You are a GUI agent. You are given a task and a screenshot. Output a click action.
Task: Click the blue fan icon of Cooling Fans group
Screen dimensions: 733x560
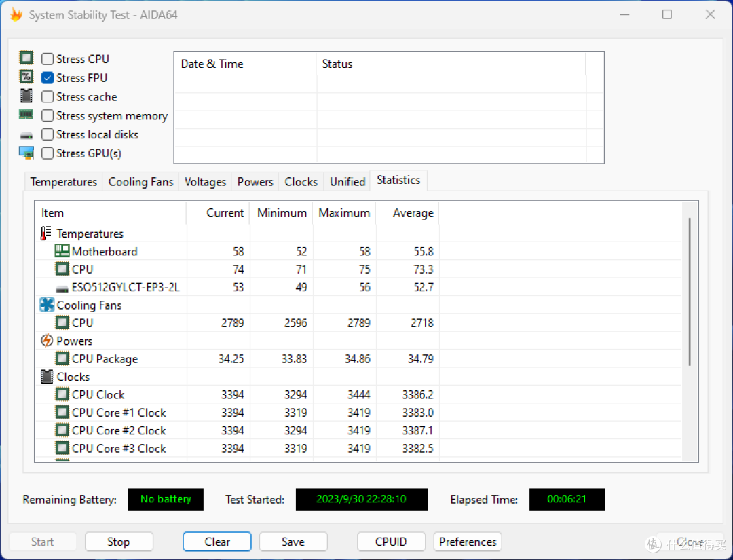pos(47,305)
